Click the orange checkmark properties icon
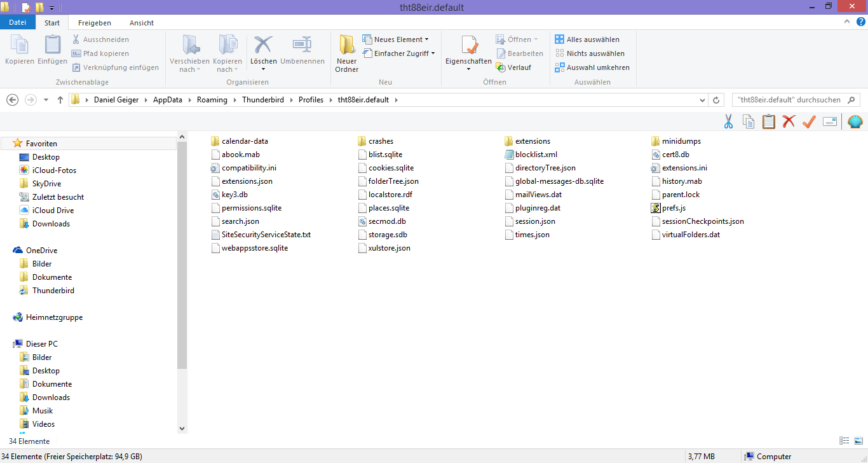The image size is (868, 463). coord(809,121)
